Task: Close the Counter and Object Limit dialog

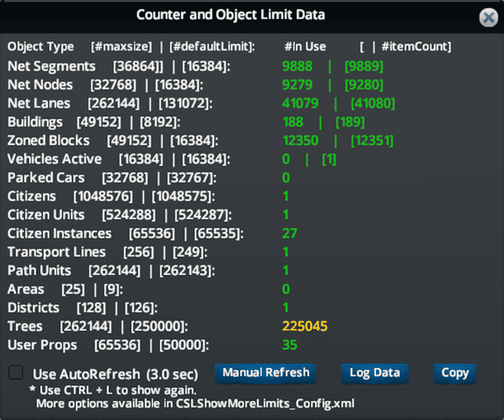Action: 489,17
